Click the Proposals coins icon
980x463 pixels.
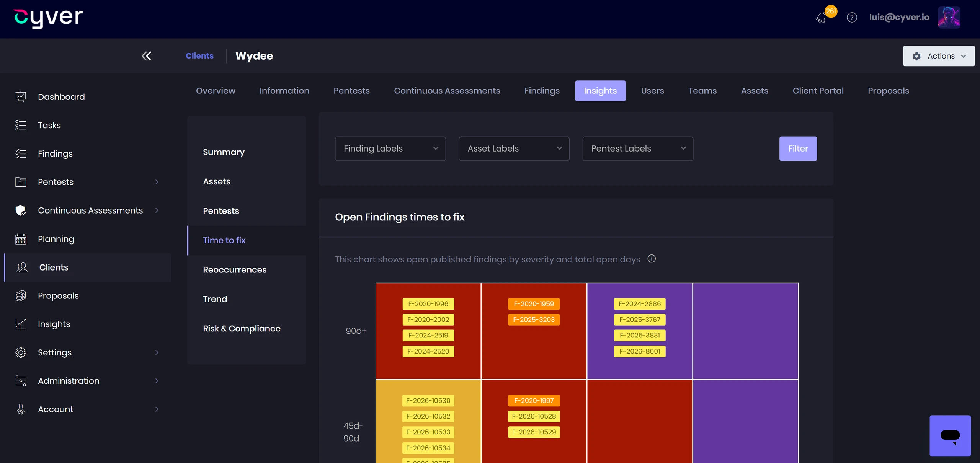(21, 296)
